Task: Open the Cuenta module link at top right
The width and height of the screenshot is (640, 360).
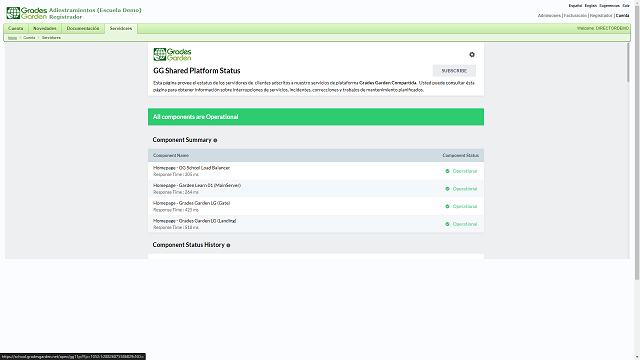Action: point(622,16)
